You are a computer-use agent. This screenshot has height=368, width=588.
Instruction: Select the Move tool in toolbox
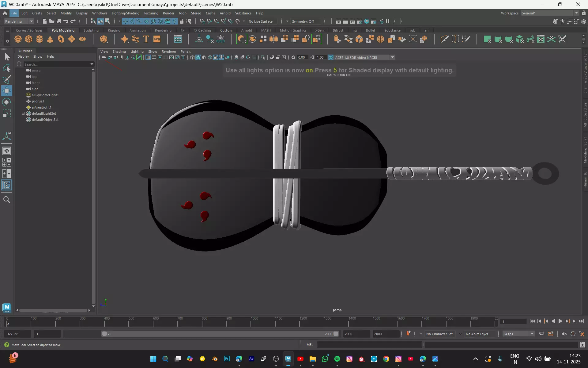pos(7,91)
